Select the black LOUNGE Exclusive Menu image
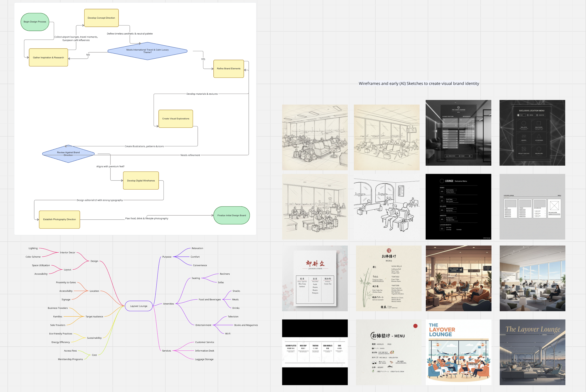 click(458, 207)
